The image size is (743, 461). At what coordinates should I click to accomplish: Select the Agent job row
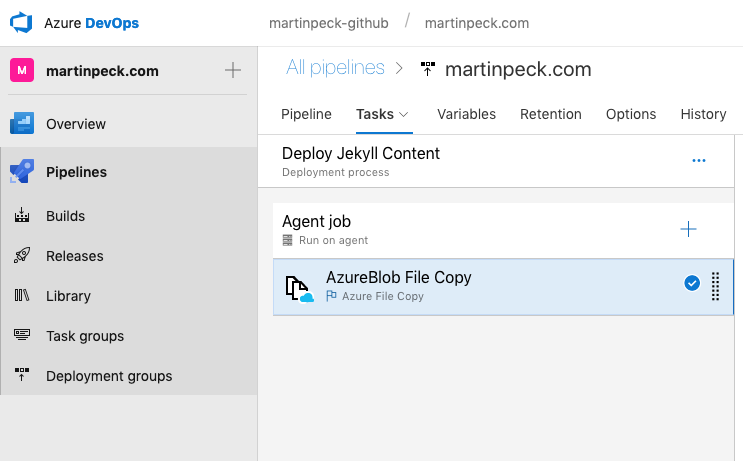click(503, 230)
